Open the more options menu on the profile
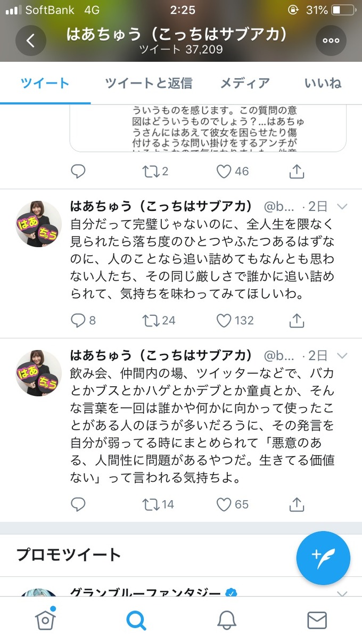 [331, 40]
